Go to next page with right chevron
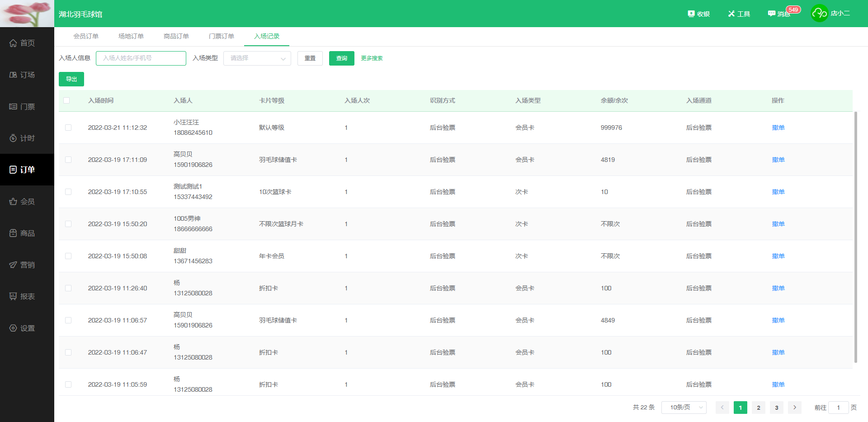The width and height of the screenshot is (868, 422). [794, 408]
